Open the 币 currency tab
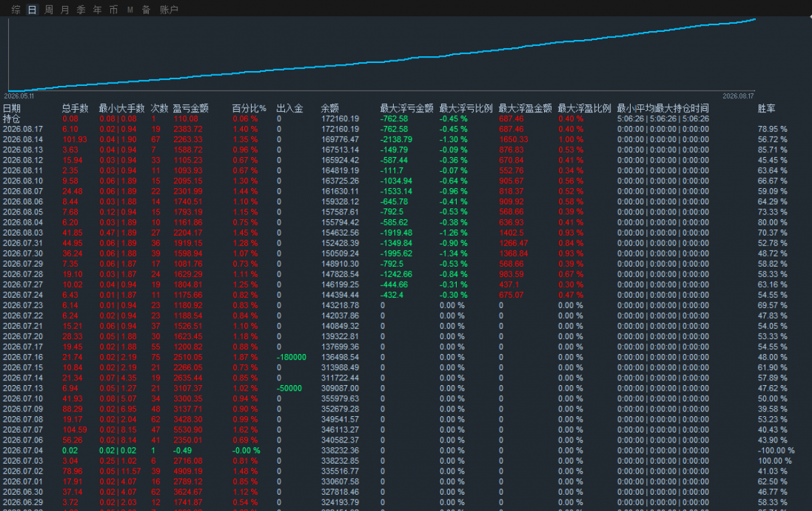The image size is (812, 511). click(x=114, y=9)
